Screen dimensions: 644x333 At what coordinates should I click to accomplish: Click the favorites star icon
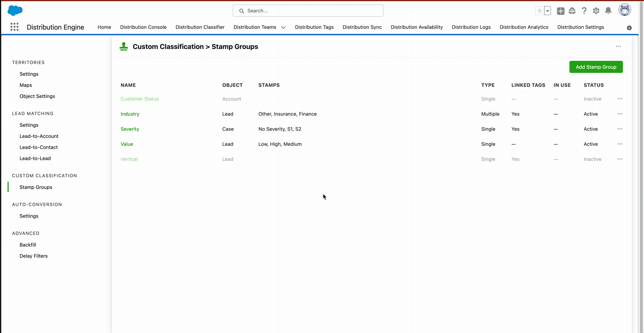tap(539, 11)
